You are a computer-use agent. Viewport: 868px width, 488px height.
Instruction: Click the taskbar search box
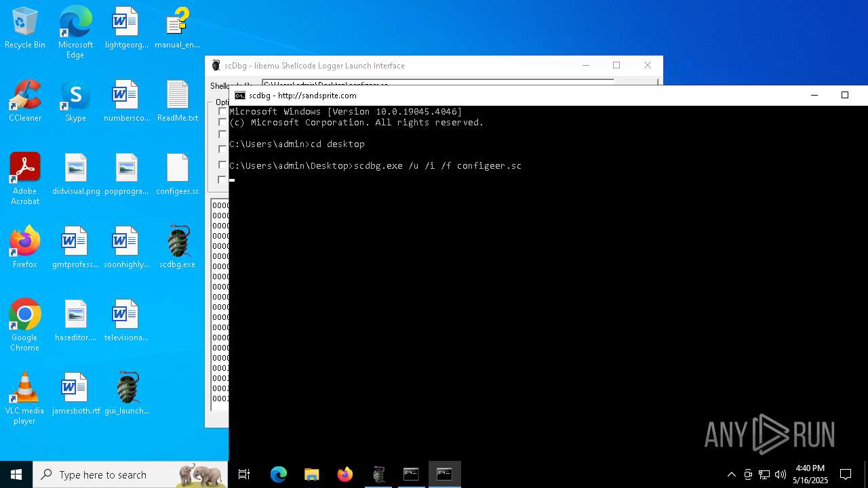coord(130,474)
